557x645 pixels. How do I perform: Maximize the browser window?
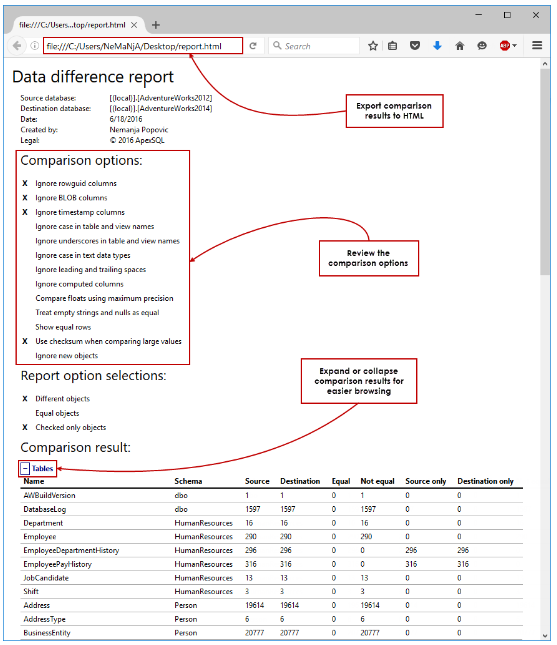click(x=507, y=15)
